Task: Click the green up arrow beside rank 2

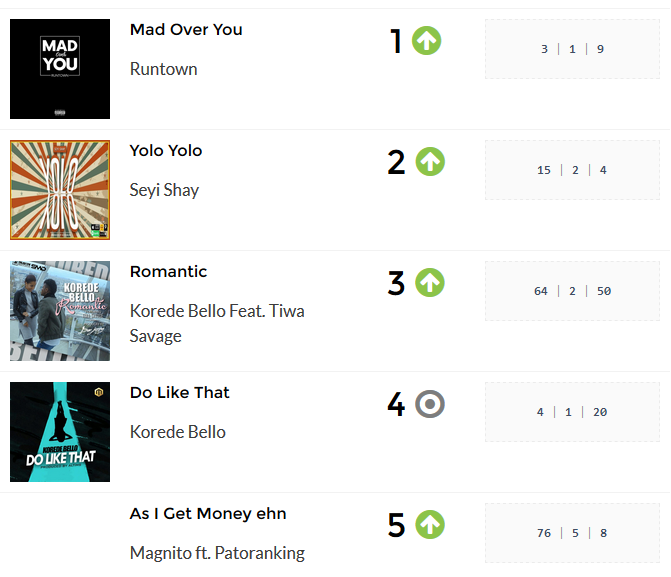Action: [x=430, y=162]
